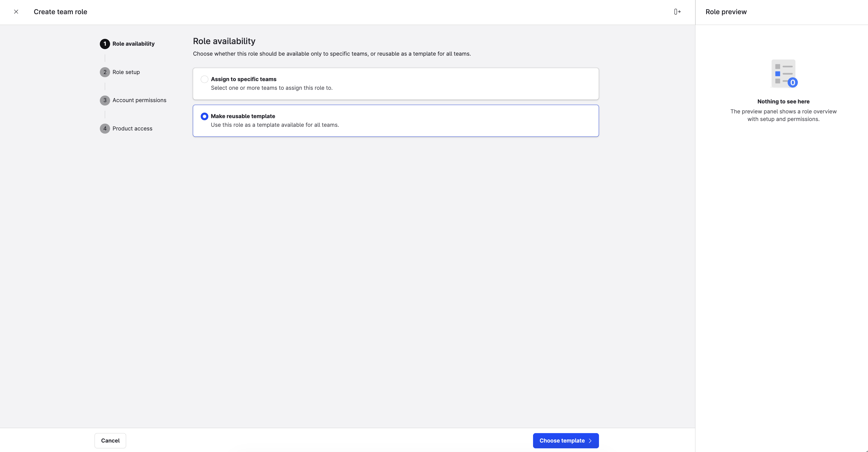
Task: Click step 1 number circle
Action: [105, 44]
